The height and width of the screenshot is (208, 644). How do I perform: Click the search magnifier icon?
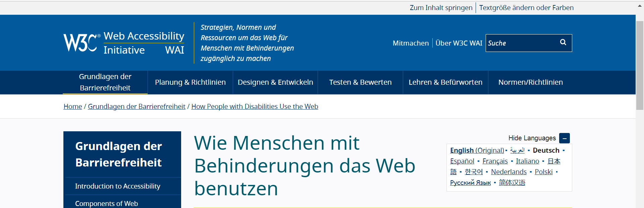563,43
